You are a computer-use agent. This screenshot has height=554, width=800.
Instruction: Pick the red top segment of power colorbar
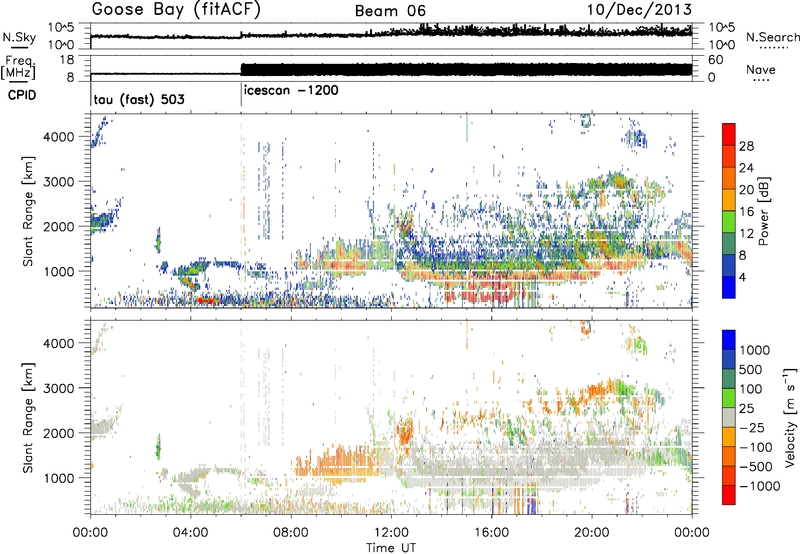[x=729, y=134]
